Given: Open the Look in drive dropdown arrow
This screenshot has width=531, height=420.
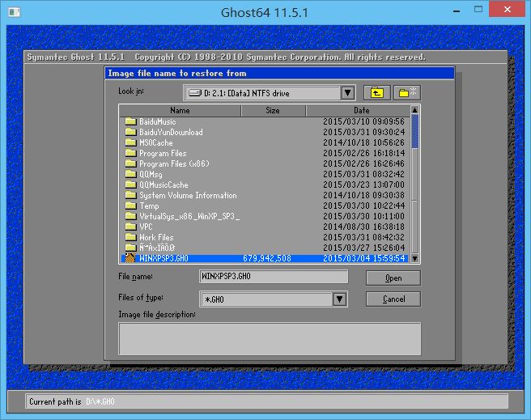Looking at the screenshot, I should (347, 93).
